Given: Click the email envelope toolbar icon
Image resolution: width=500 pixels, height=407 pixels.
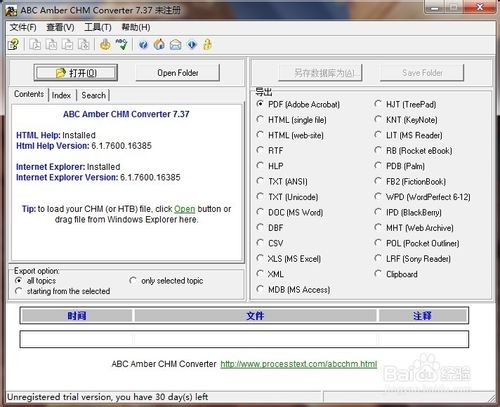Looking at the screenshot, I should (x=176, y=45).
